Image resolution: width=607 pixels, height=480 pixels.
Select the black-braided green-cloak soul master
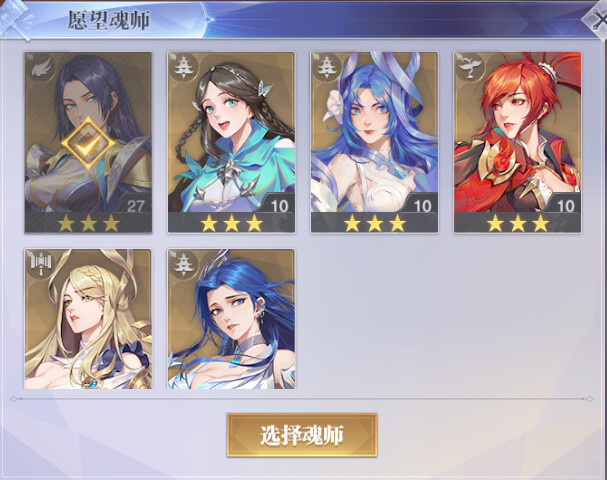(x=231, y=142)
